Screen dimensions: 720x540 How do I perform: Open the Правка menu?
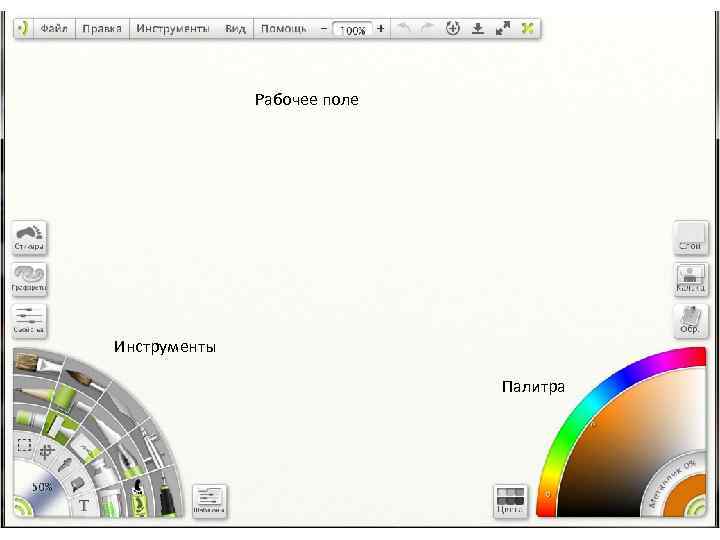coord(102,28)
